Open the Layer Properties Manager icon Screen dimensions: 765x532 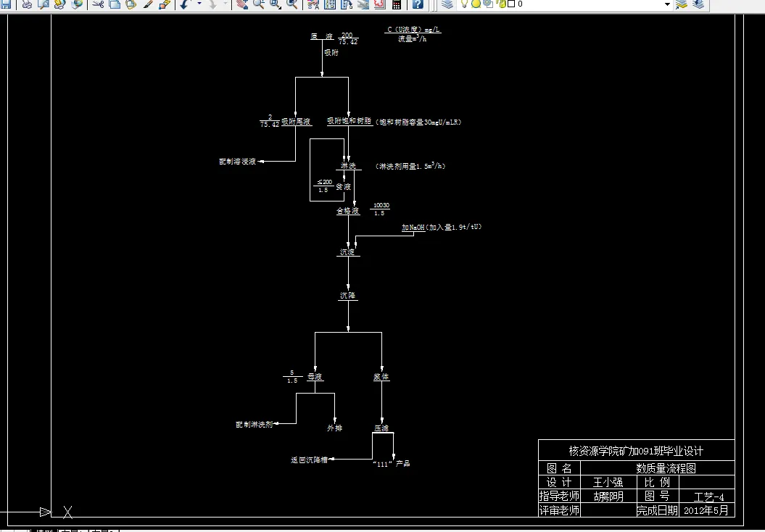pos(447,4)
